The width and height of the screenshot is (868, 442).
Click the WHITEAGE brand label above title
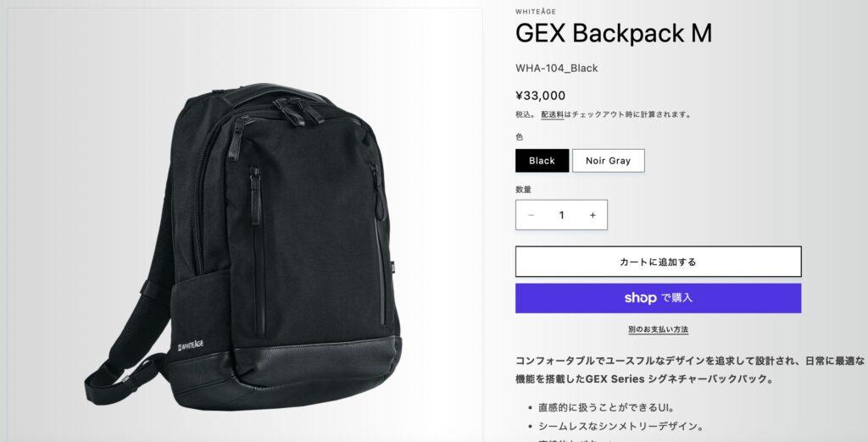536,12
